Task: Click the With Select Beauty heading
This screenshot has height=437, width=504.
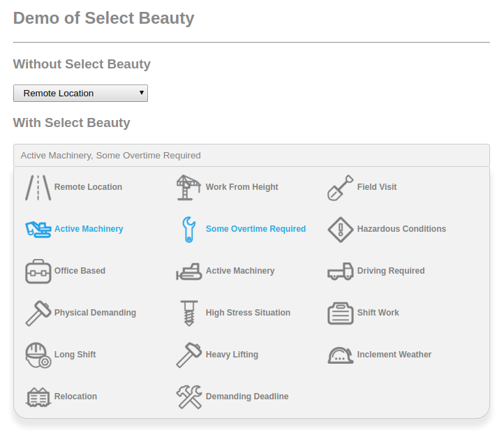Action: (x=71, y=123)
